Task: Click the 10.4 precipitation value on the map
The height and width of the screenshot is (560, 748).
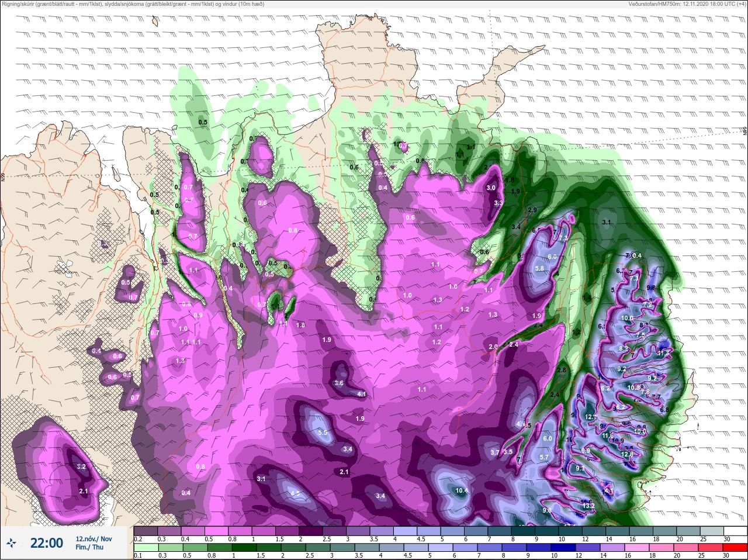Action: point(462,491)
